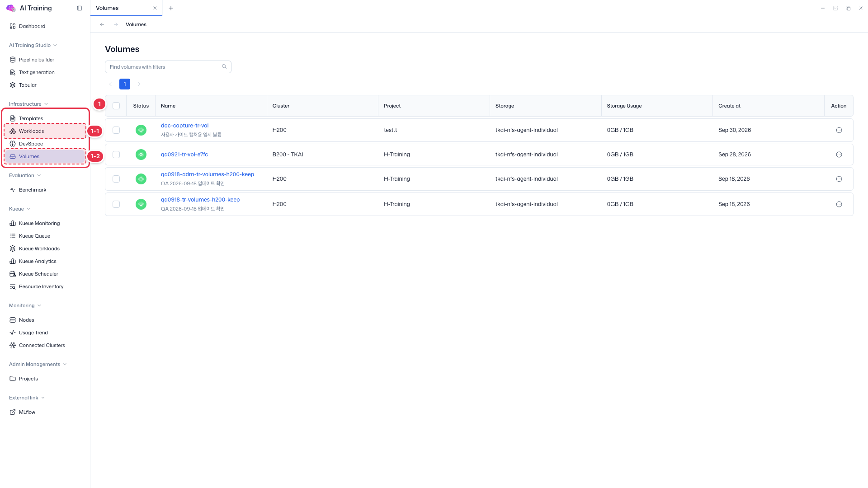Screen dimensions: 868x488
Task: Open the Pipeline builder icon
Action: [x=13, y=60]
